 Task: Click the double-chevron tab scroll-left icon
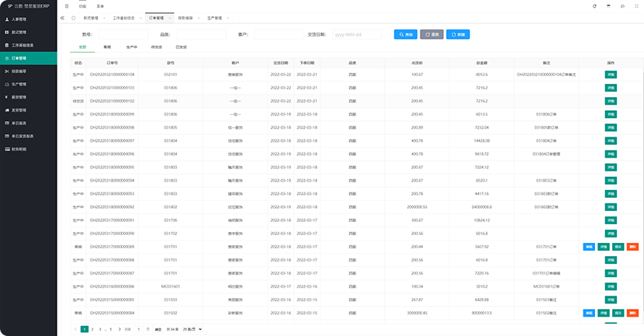click(x=62, y=18)
